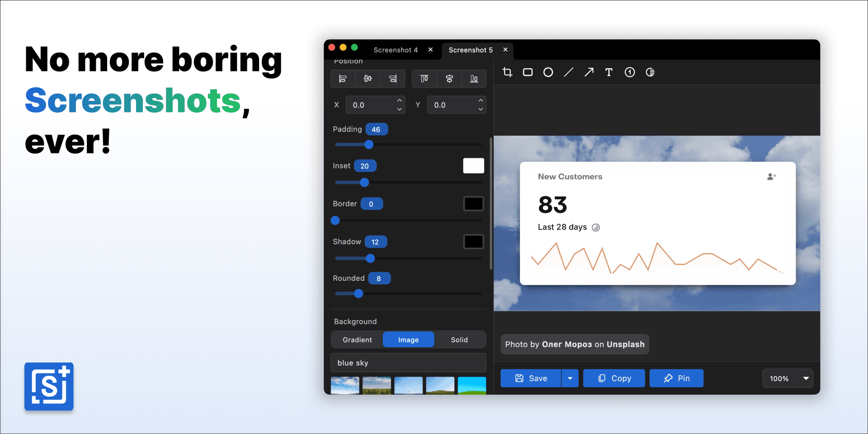Choose the Image background type
This screenshot has width=868, height=434.
(x=408, y=340)
